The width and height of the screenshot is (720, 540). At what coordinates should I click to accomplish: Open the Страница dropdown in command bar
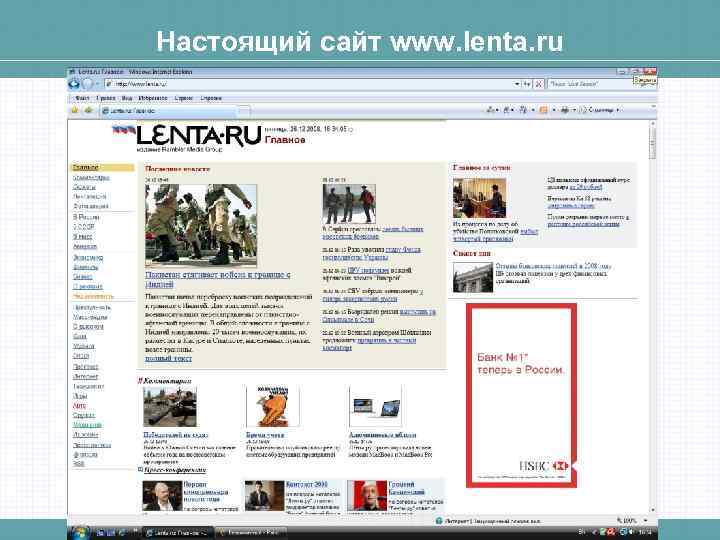click(600, 110)
